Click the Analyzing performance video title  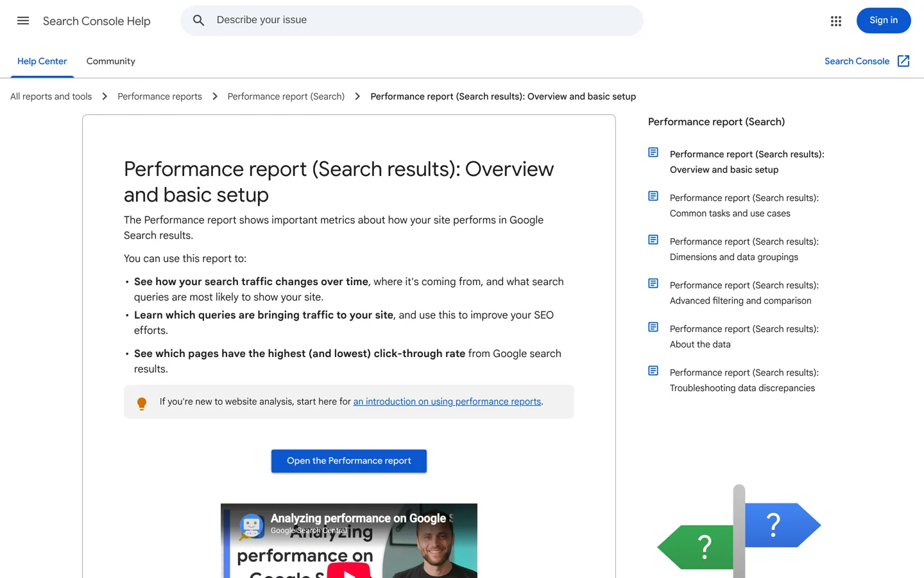[362, 518]
